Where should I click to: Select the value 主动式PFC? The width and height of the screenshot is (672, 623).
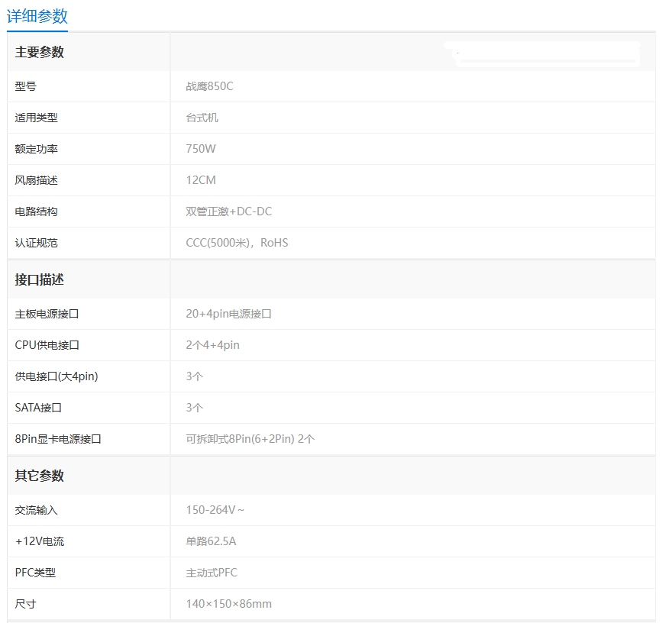pyautogui.click(x=212, y=573)
